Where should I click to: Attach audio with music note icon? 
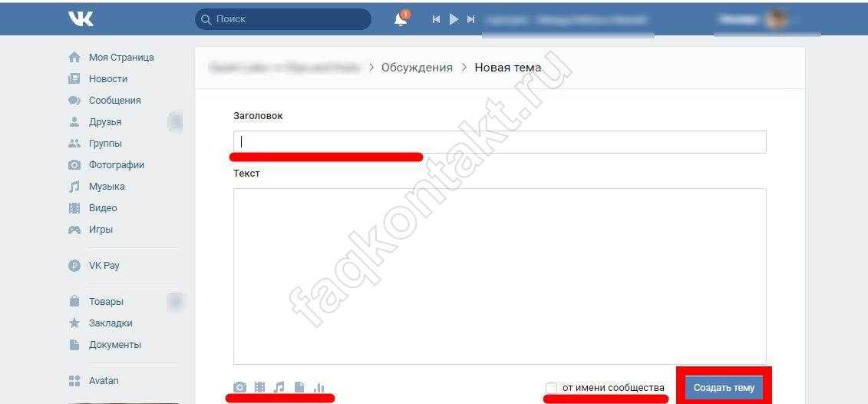279,387
